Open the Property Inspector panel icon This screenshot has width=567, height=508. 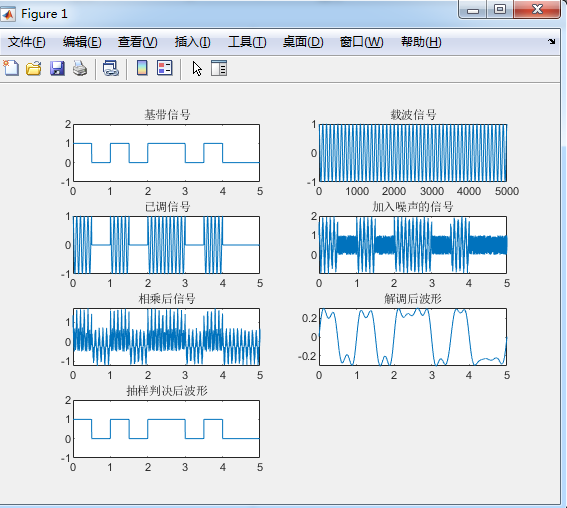tap(219, 68)
